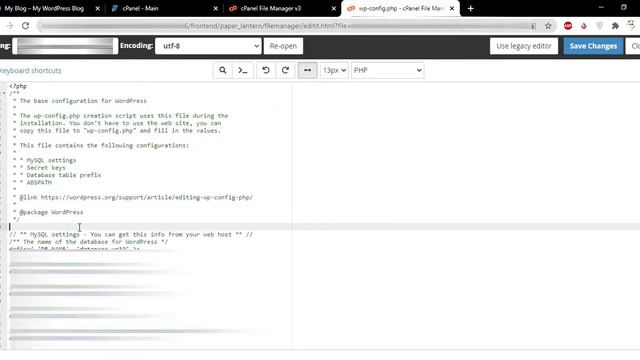
Task: Collapse the doc comment fold arrow
Action: pyautogui.click(x=4, y=93)
